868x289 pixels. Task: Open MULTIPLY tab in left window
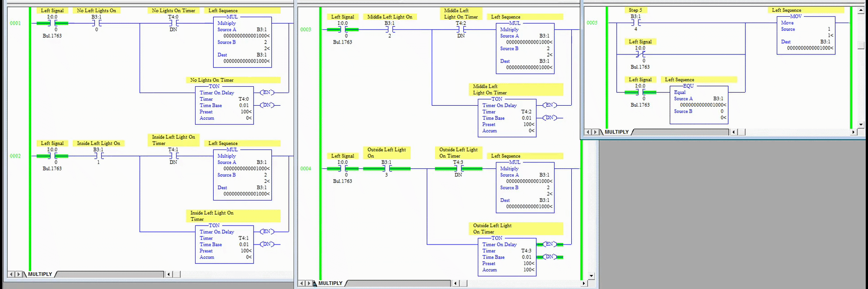pos(40,274)
